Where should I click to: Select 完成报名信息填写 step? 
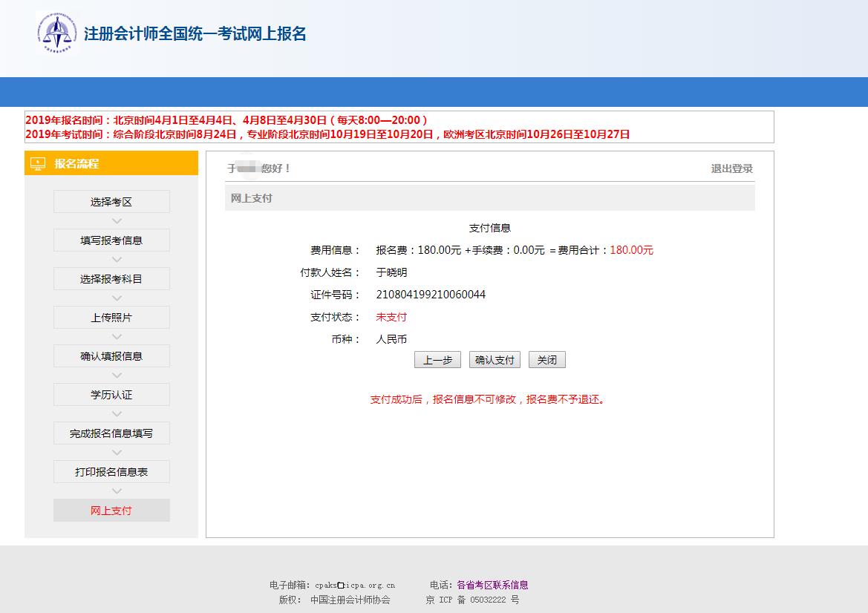click(x=111, y=433)
